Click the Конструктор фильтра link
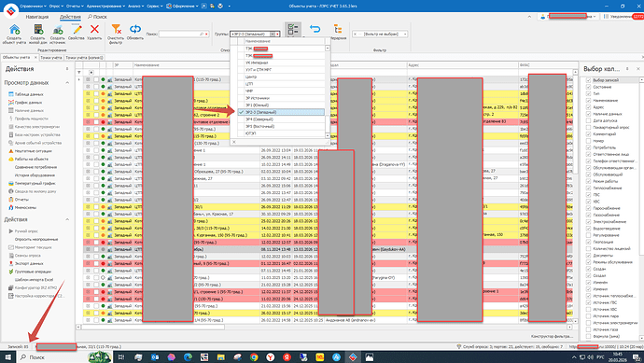The height and width of the screenshot is (363, 644). point(552,336)
